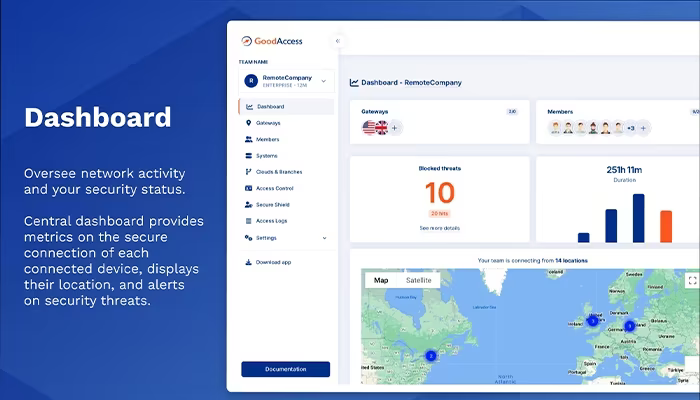Click the Download app icon
This screenshot has width=700, height=400.
point(248,262)
